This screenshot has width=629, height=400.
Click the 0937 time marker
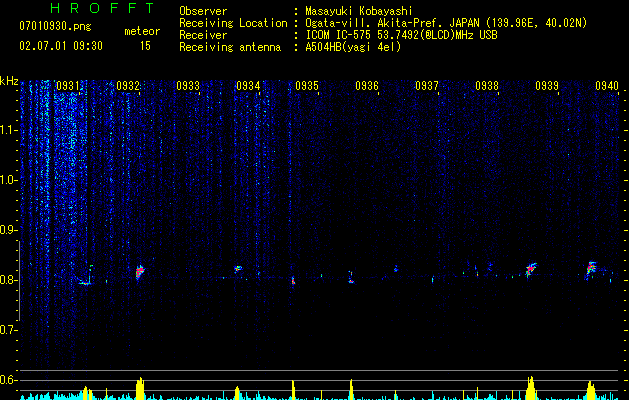427,86
